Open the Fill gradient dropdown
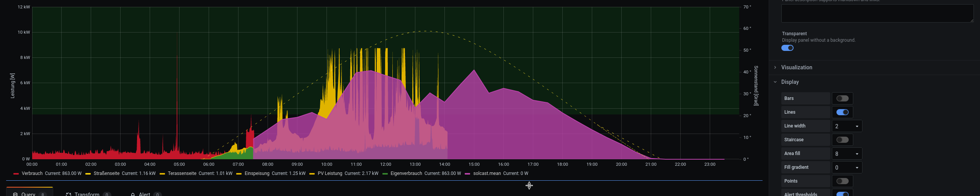 847,167
